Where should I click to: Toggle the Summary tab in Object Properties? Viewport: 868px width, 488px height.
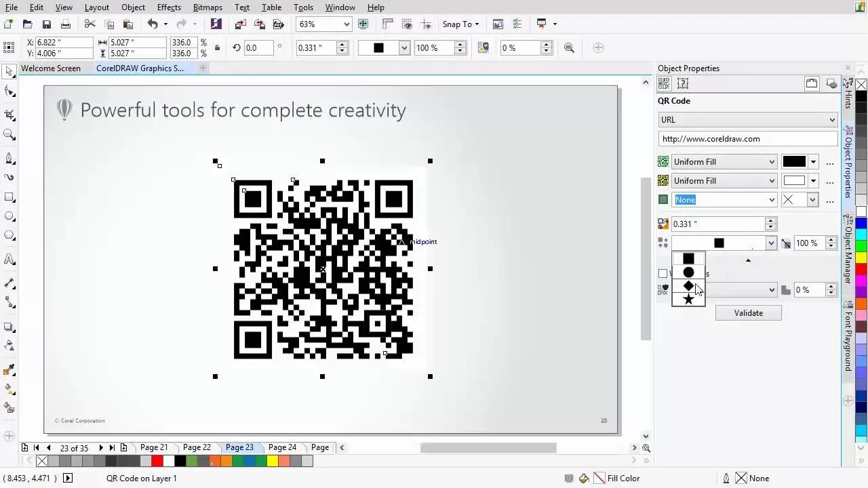tap(683, 83)
